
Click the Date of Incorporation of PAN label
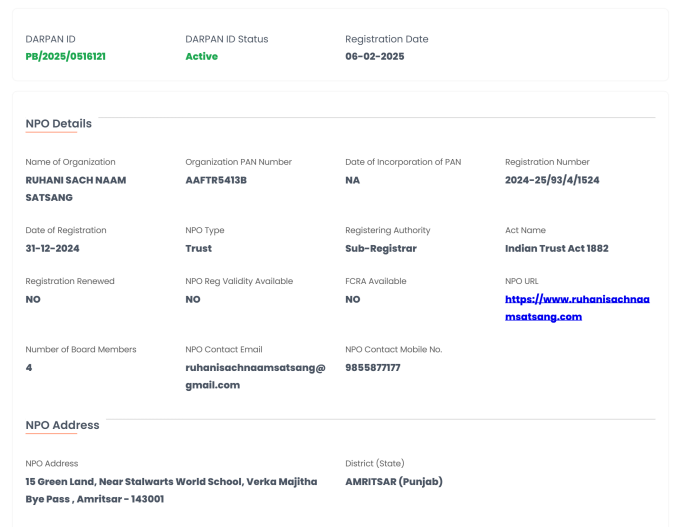(x=403, y=162)
